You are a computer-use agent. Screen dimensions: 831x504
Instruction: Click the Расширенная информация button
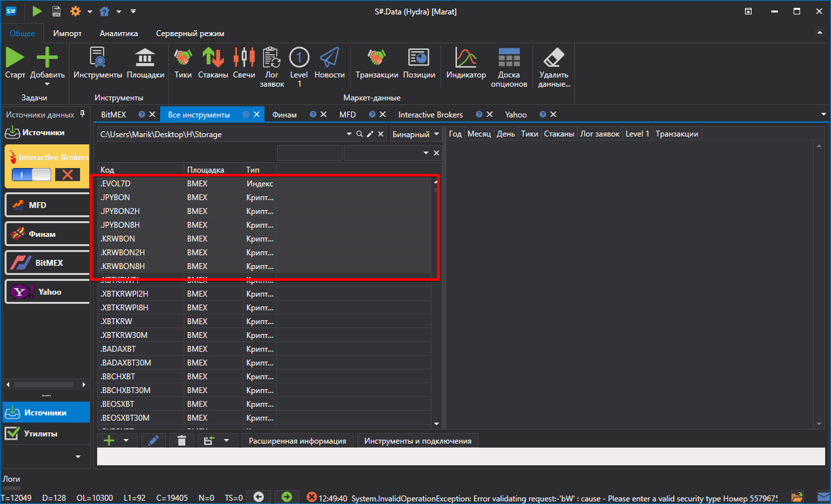click(x=298, y=441)
